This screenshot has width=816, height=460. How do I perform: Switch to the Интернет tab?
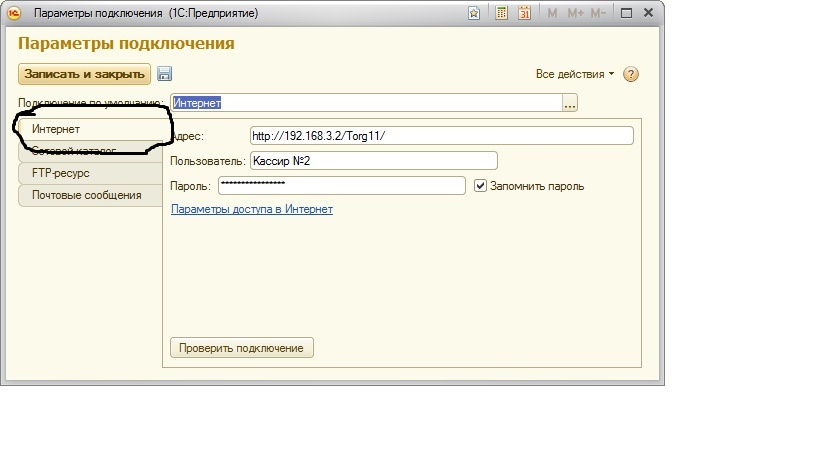click(56, 130)
